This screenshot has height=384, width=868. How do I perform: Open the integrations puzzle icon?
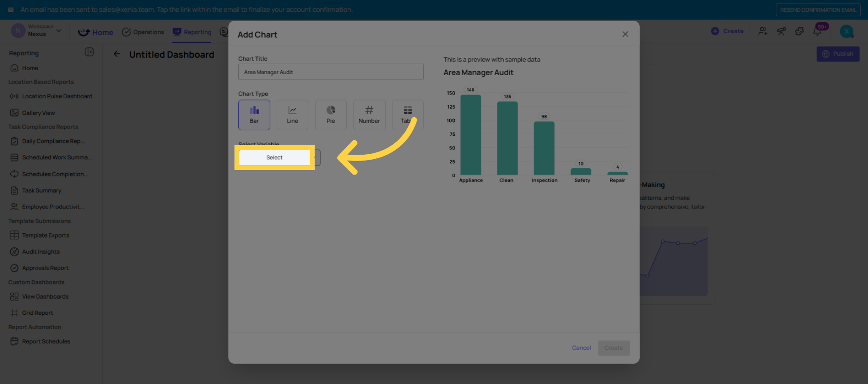[x=799, y=31]
